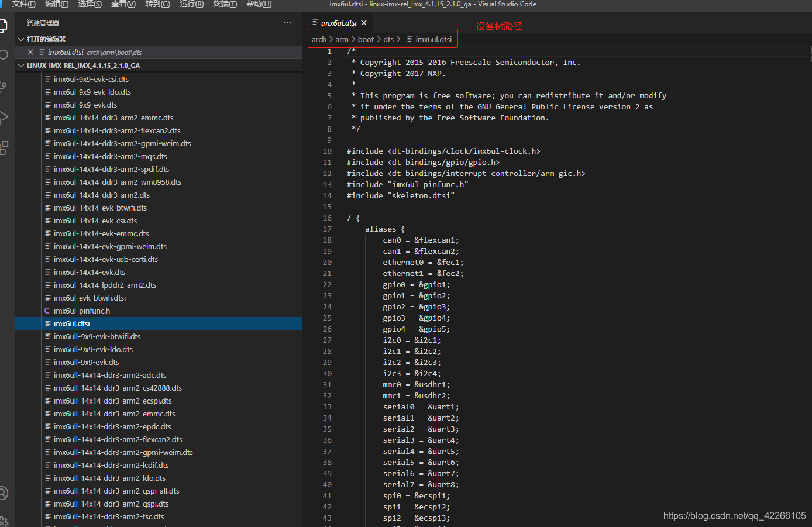Open the Run menu
Screen dimensions: 812x527
click(x=191, y=4)
